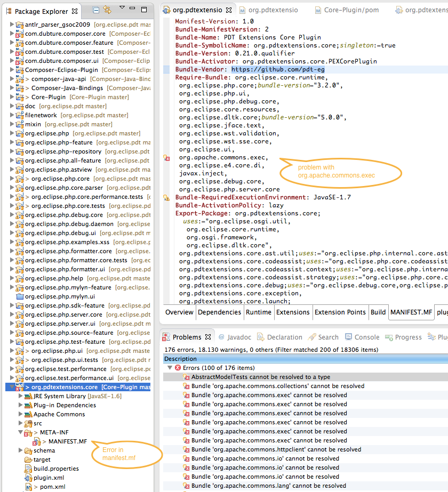The image size is (448, 492).
Task: Collapse the META-INF folder
Action: pos(20,432)
